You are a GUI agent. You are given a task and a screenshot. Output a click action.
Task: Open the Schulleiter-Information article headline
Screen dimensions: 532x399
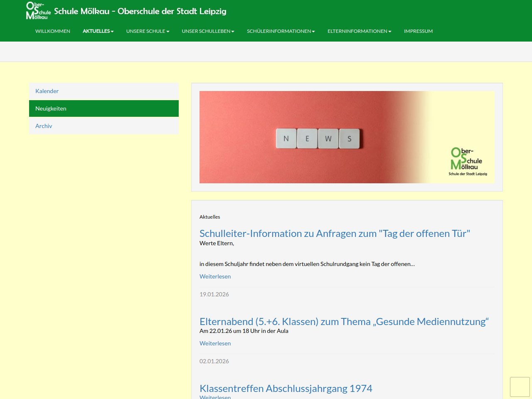(x=335, y=234)
